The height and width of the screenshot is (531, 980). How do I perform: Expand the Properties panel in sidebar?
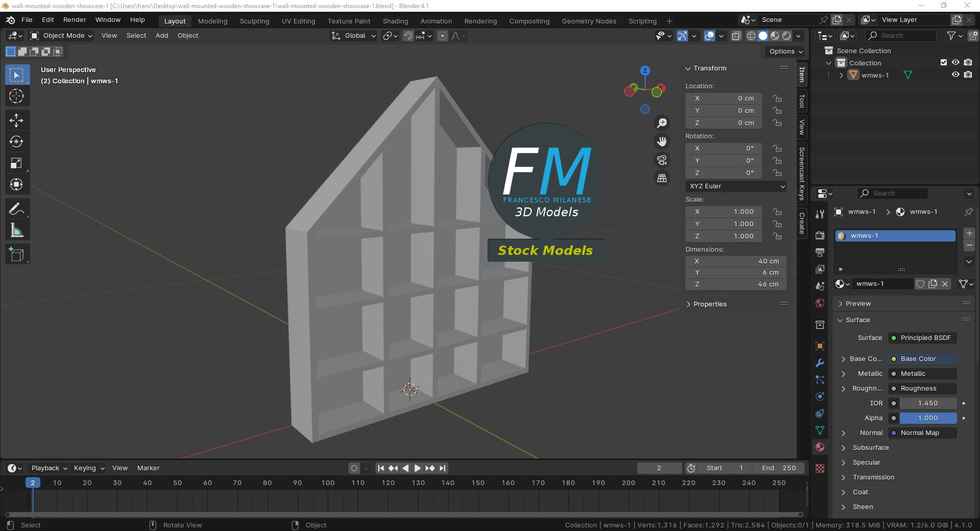click(x=688, y=304)
